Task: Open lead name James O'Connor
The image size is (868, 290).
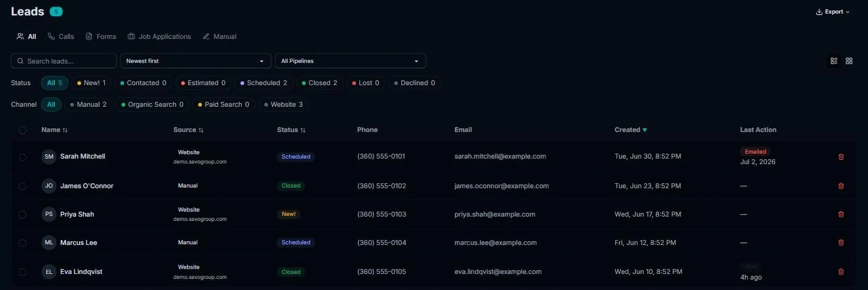Action: 87,186
